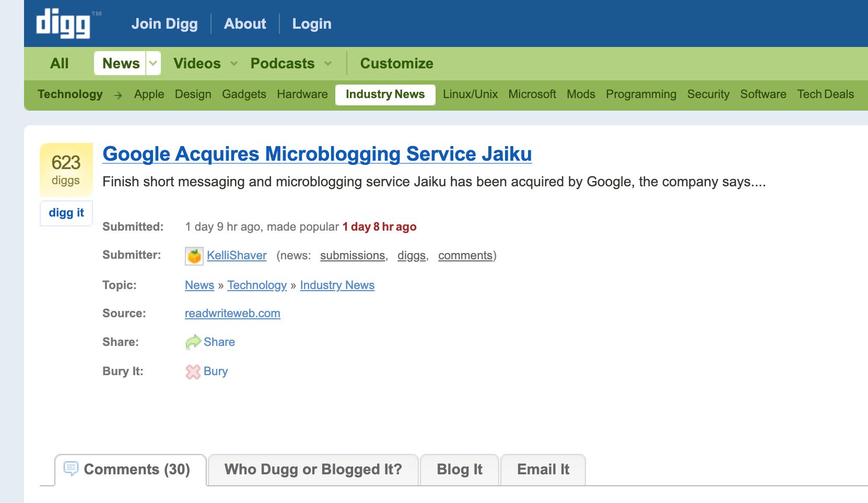Click the KelliShaver avatar icon

pyautogui.click(x=194, y=256)
